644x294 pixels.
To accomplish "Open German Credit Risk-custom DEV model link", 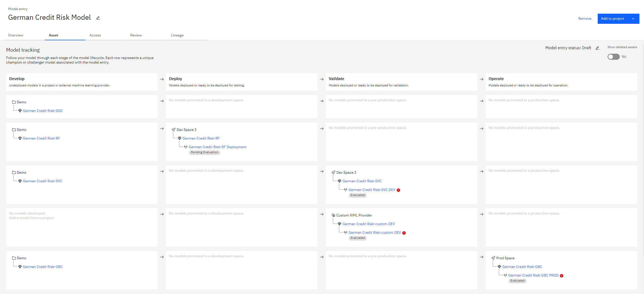I will 369,224.
